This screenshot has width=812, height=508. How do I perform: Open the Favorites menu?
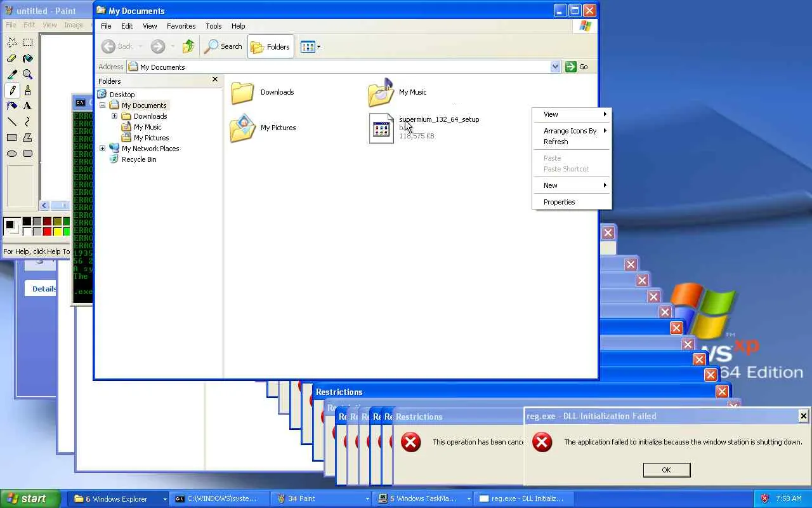tap(181, 26)
